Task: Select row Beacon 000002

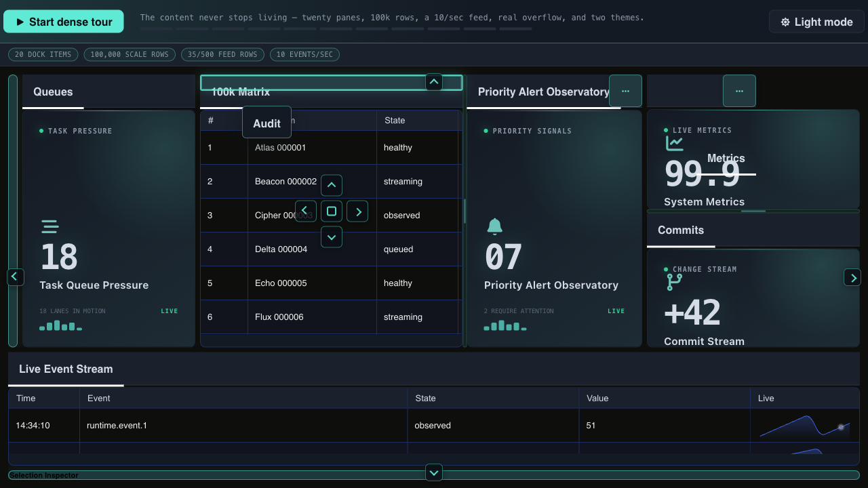Action: coord(331,182)
